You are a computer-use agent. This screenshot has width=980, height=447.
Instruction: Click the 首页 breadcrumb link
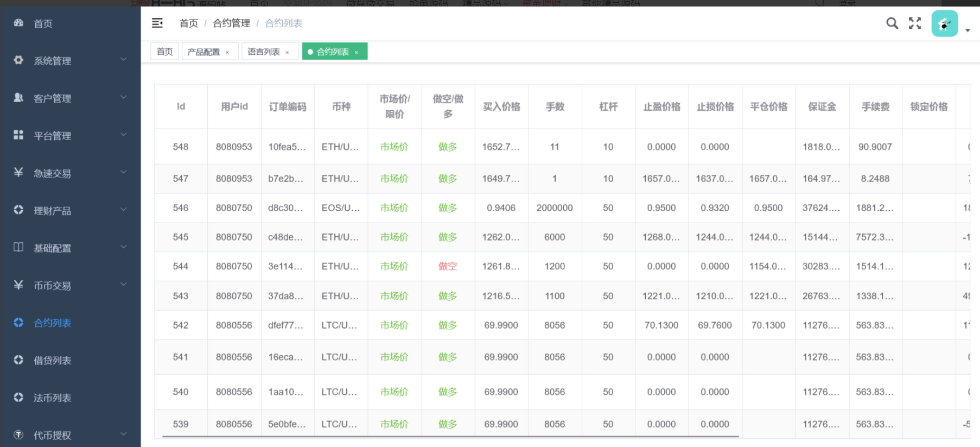[x=188, y=23]
